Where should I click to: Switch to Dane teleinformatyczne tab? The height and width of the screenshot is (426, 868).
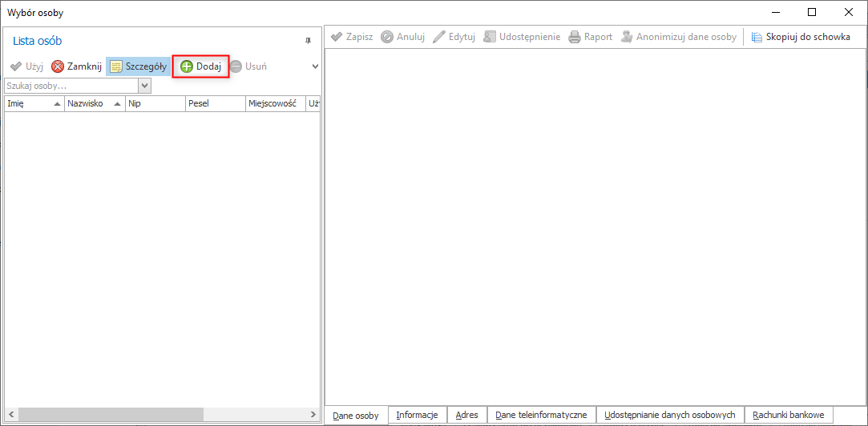point(541,414)
